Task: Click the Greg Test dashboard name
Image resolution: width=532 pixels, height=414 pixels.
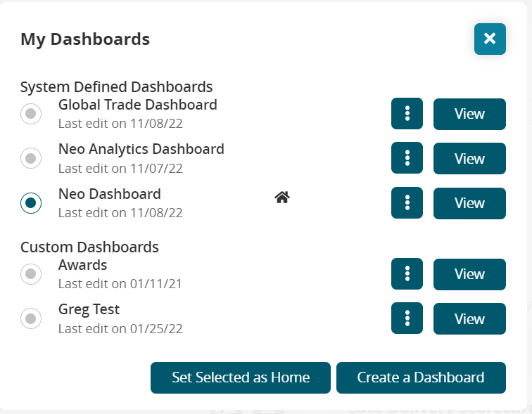Action: [x=89, y=309]
